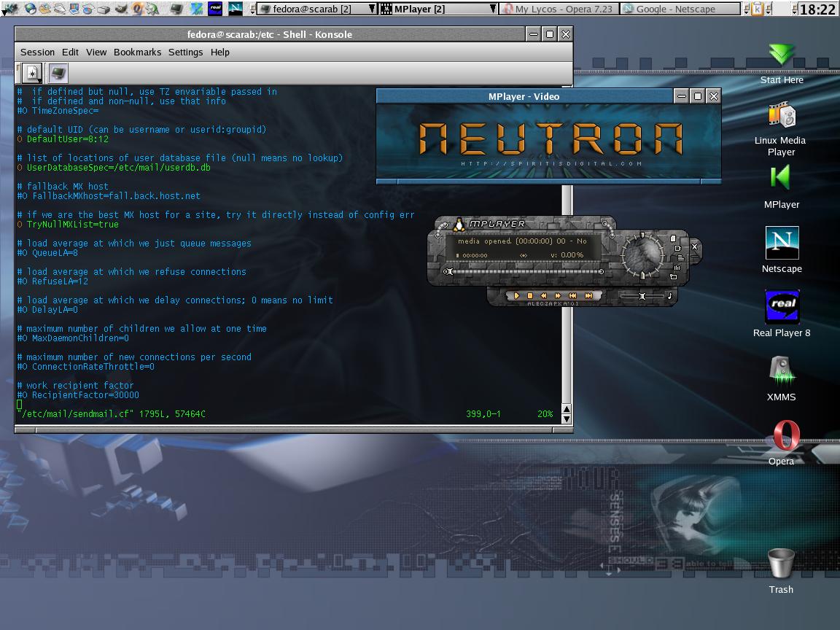Screen dimensions: 840x630
Task: Open the Trash desktop icon
Action: [781, 564]
